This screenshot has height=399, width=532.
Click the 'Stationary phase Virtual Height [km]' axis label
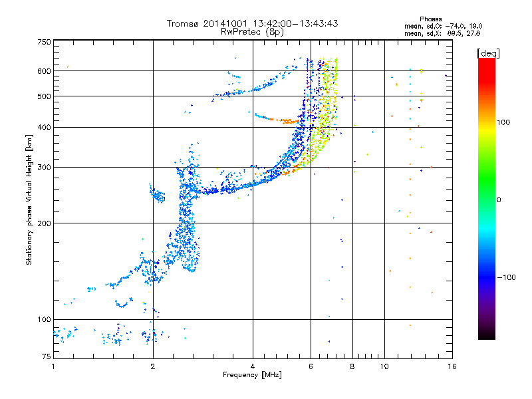(29, 199)
